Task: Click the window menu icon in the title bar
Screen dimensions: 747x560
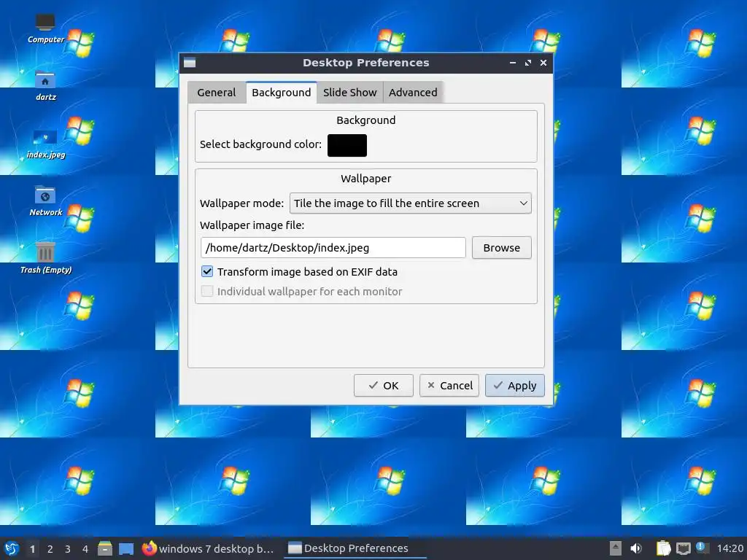Action: 190,63
